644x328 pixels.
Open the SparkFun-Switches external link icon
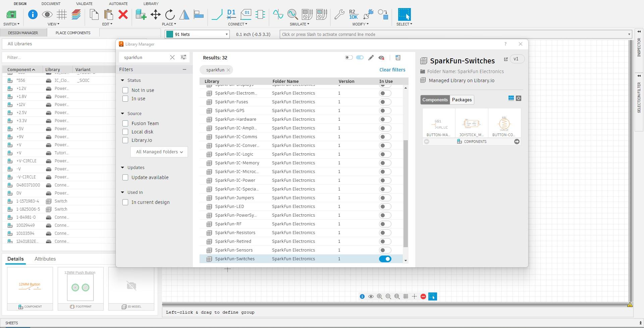pos(506,59)
